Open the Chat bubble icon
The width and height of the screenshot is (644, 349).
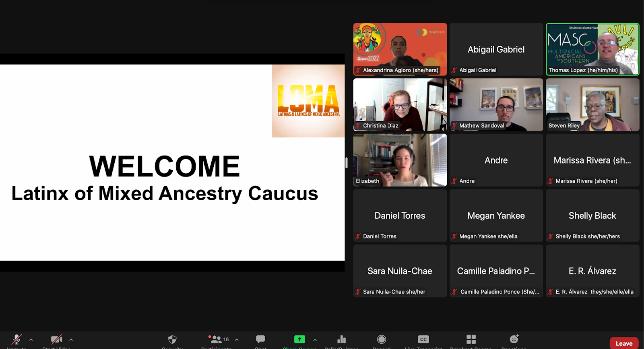(x=260, y=340)
